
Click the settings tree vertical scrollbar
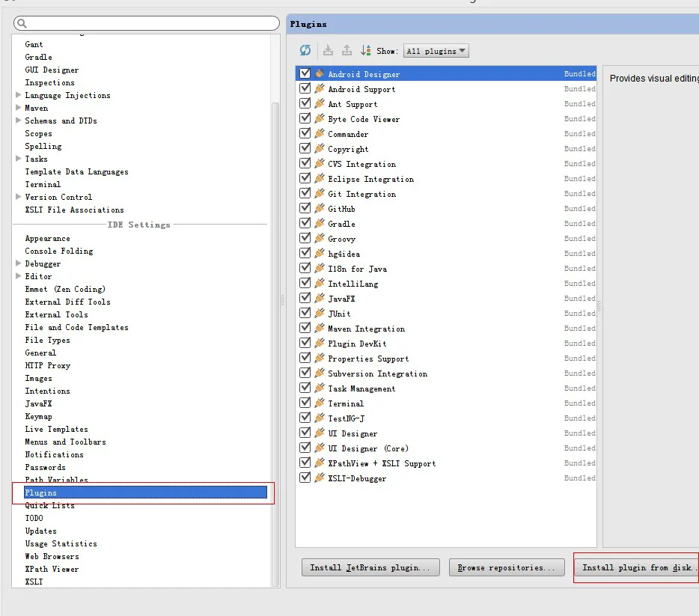[x=275, y=344]
